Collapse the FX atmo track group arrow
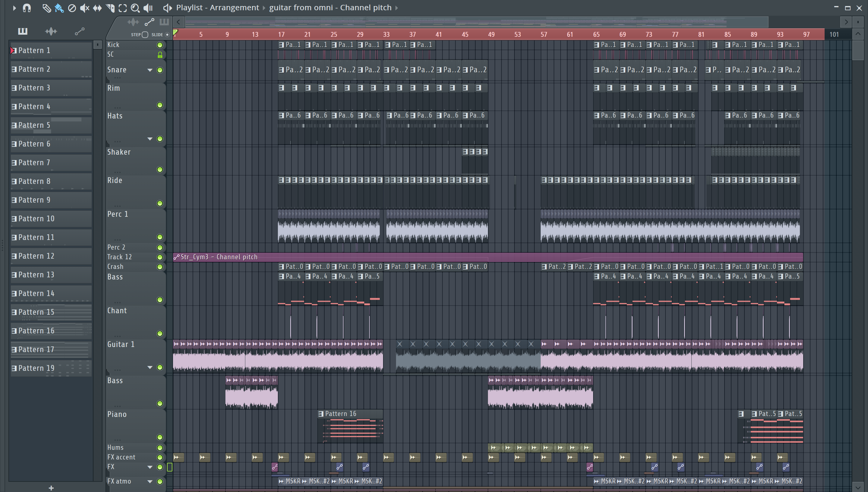The image size is (868, 492). 149,481
